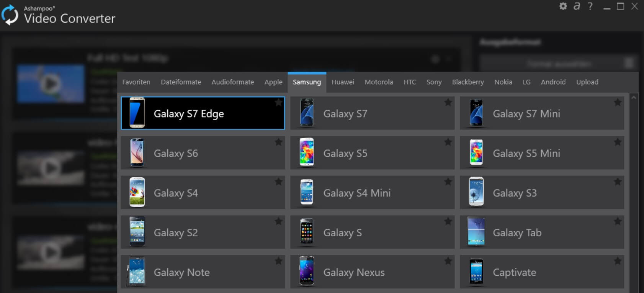644x293 pixels.
Task: Click the Ashampoo Video Converter logo
Action: [x=10, y=15]
